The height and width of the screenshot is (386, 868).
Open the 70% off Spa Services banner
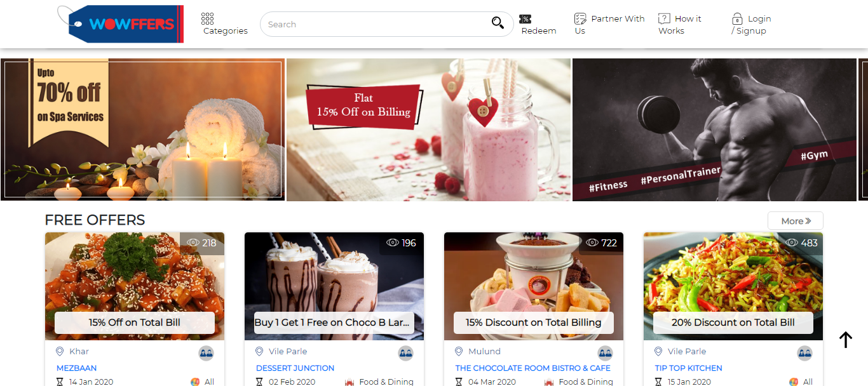coord(142,130)
